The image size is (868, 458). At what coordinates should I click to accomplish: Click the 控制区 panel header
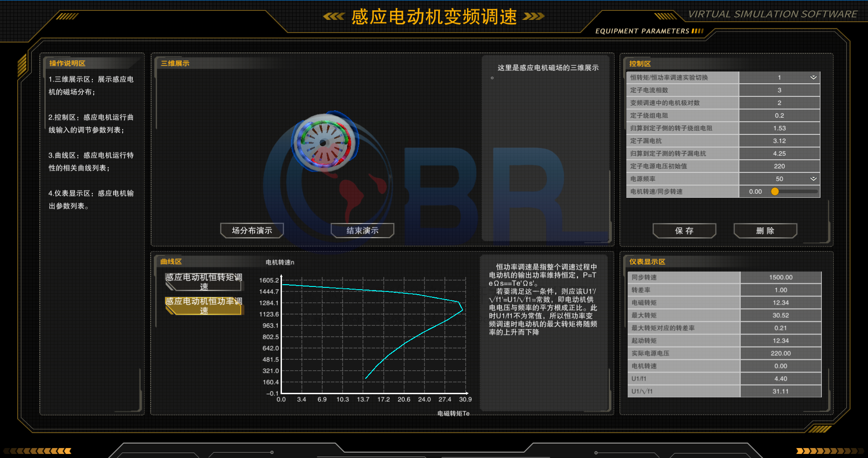point(640,64)
